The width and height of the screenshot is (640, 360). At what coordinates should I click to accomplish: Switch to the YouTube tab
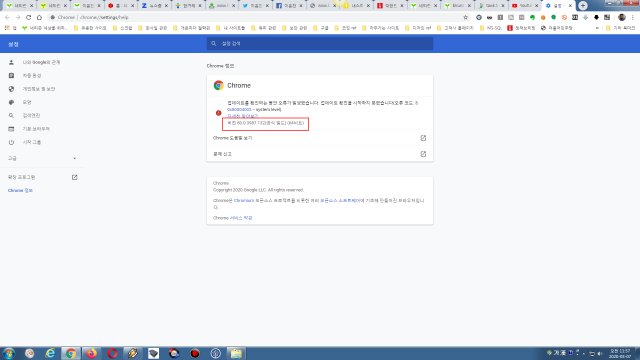click(x=525, y=6)
